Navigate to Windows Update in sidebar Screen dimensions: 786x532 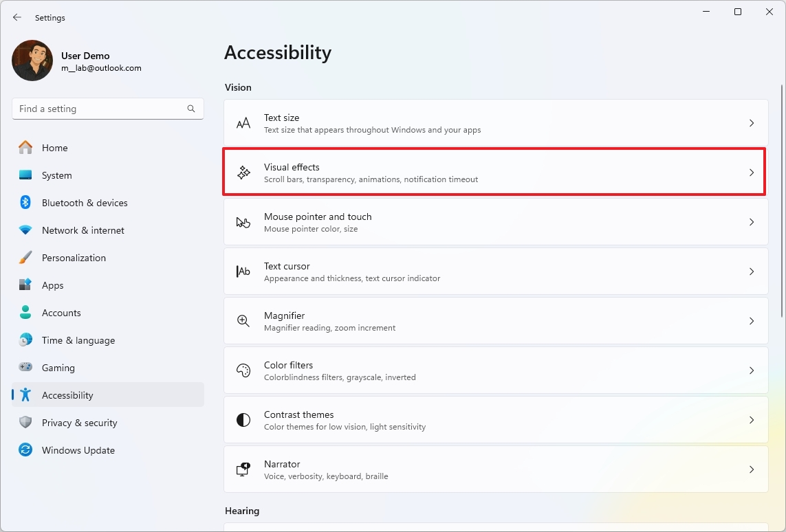click(x=78, y=450)
